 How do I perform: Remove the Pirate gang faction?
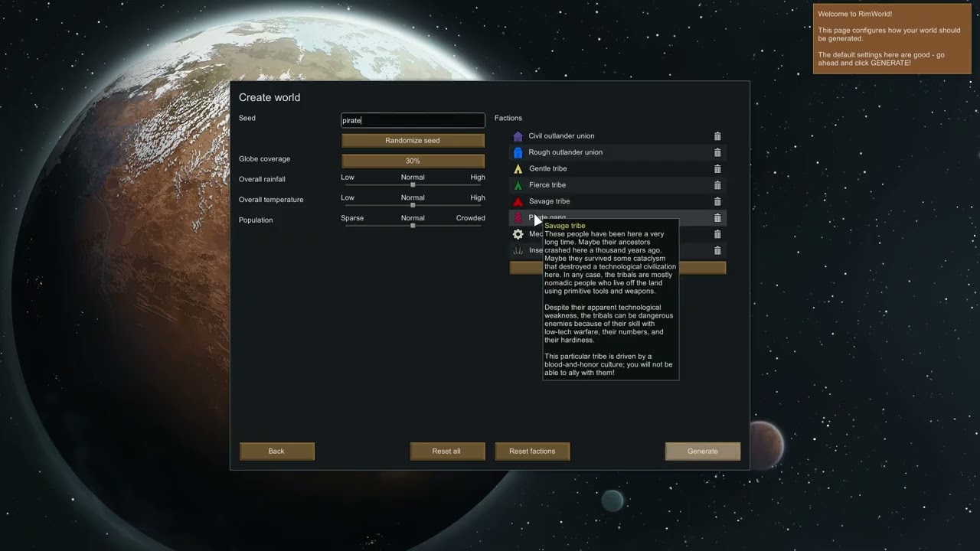717,218
